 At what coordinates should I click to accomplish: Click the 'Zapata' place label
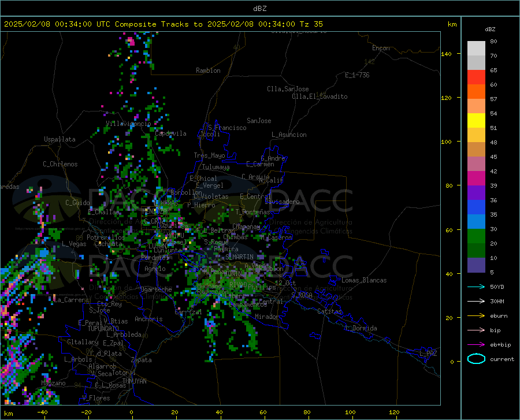pyautogui.click(x=142, y=360)
